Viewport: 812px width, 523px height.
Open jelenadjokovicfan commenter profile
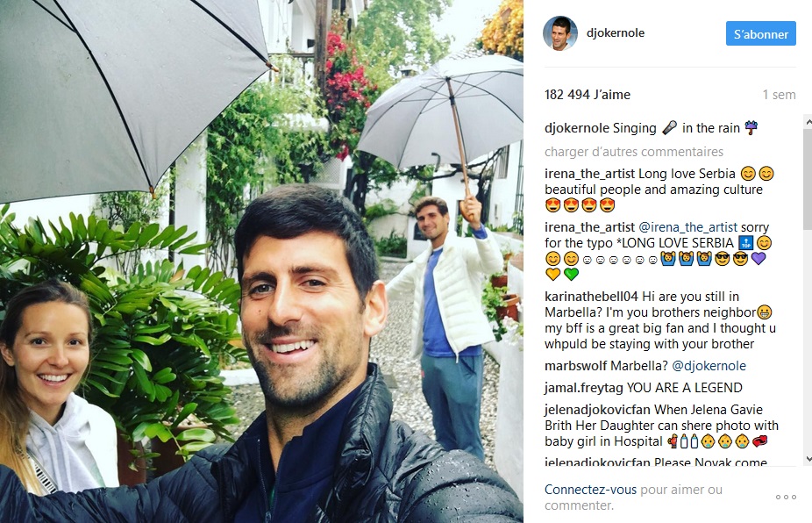pyautogui.click(x=597, y=410)
